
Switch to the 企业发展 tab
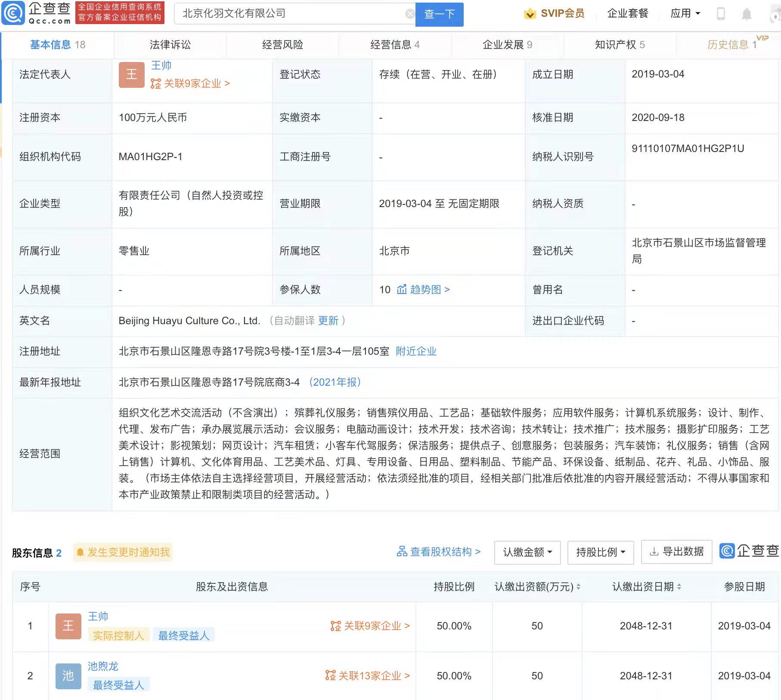507,45
